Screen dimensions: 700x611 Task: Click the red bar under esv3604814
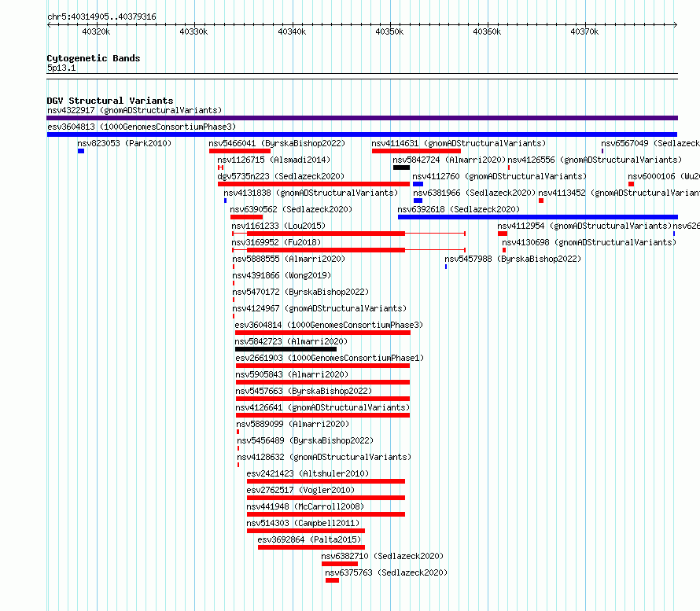coord(322,333)
